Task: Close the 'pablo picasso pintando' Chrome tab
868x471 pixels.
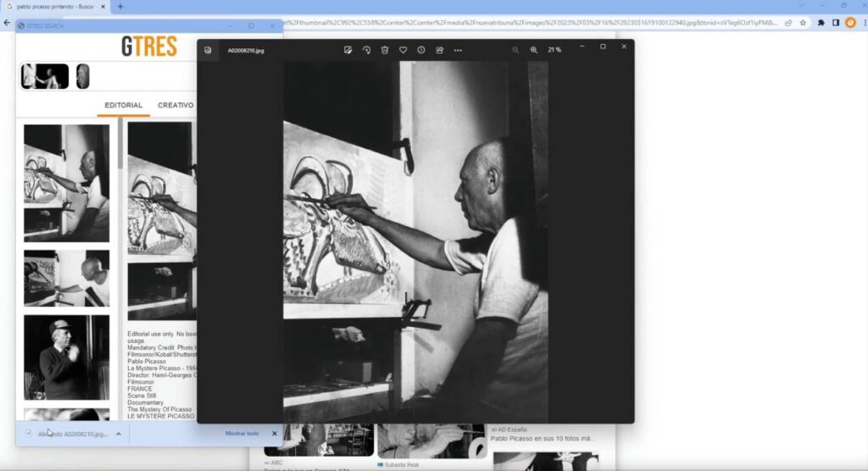Action: click(103, 7)
